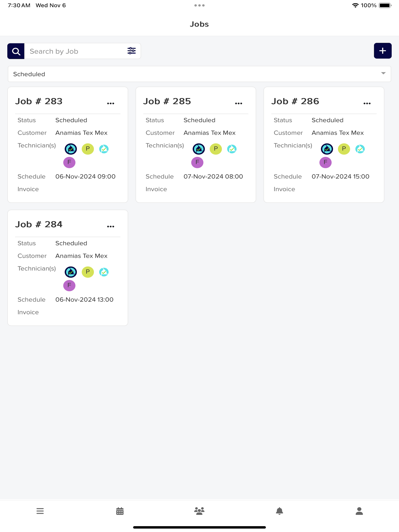Select dark logo technician avatar on Job 283
399x532 pixels.
click(x=71, y=149)
